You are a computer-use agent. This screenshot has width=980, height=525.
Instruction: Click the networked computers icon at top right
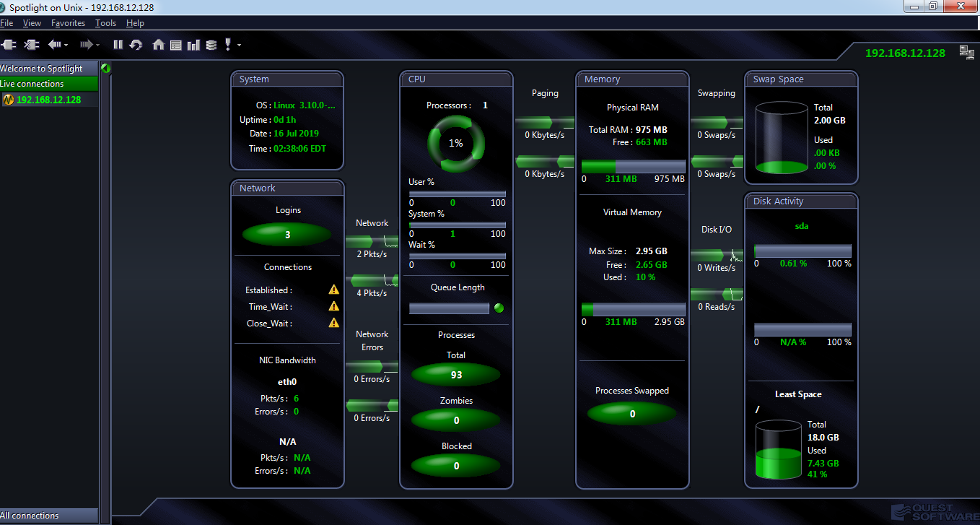click(x=966, y=51)
